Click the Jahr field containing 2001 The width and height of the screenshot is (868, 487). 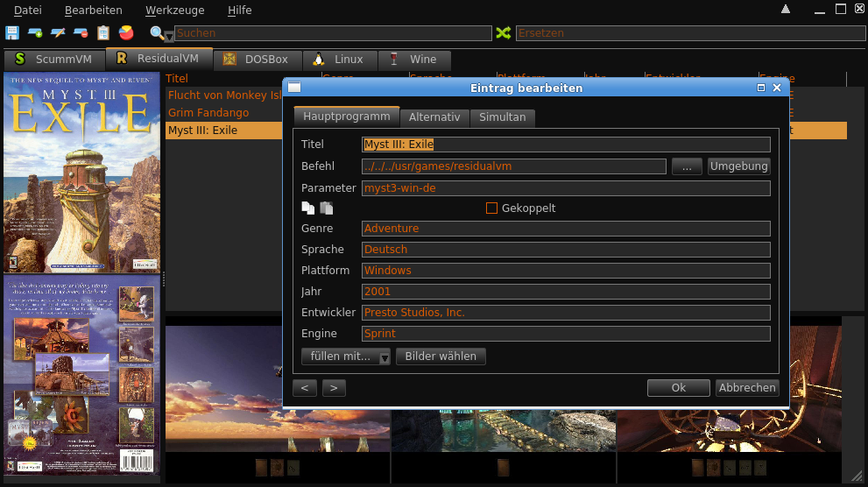[566, 292]
